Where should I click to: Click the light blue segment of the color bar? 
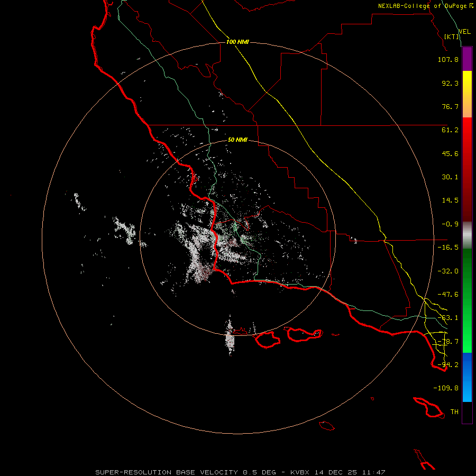pyautogui.click(x=467, y=391)
